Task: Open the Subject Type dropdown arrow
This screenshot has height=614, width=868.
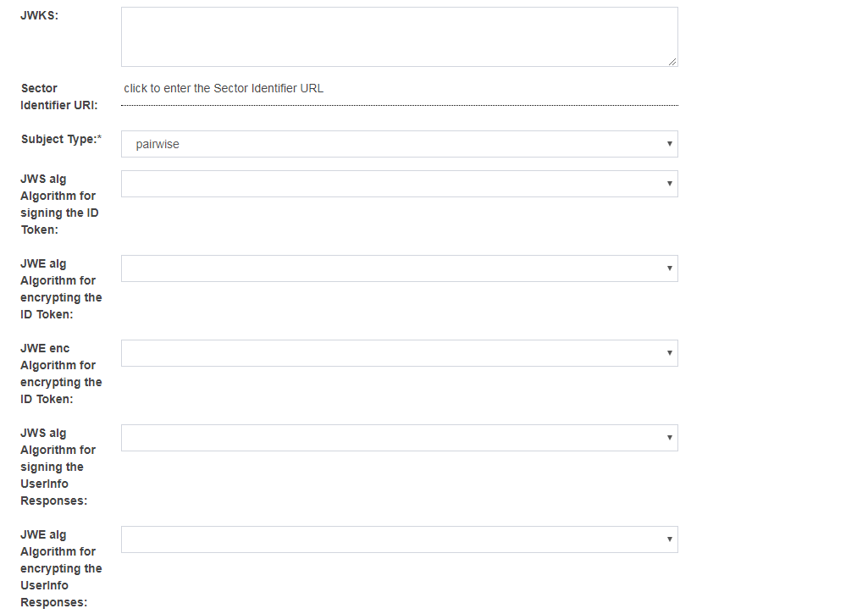Action: (668, 144)
